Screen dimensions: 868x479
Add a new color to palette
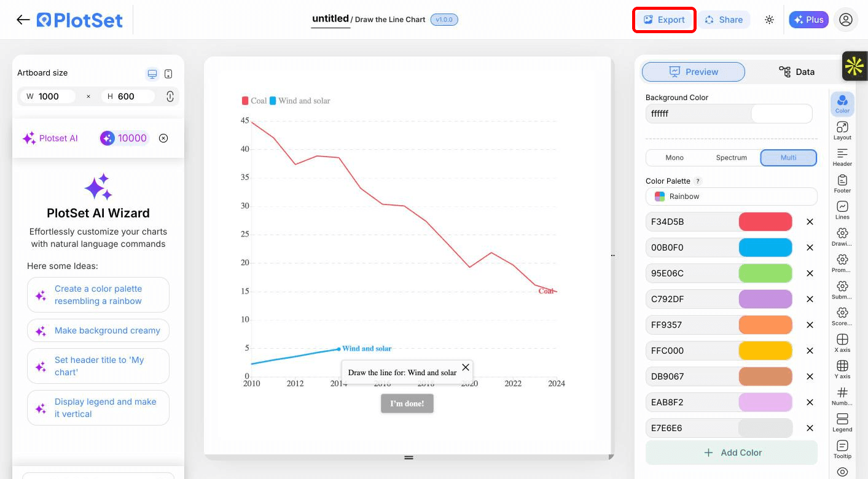pyautogui.click(x=732, y=453)
